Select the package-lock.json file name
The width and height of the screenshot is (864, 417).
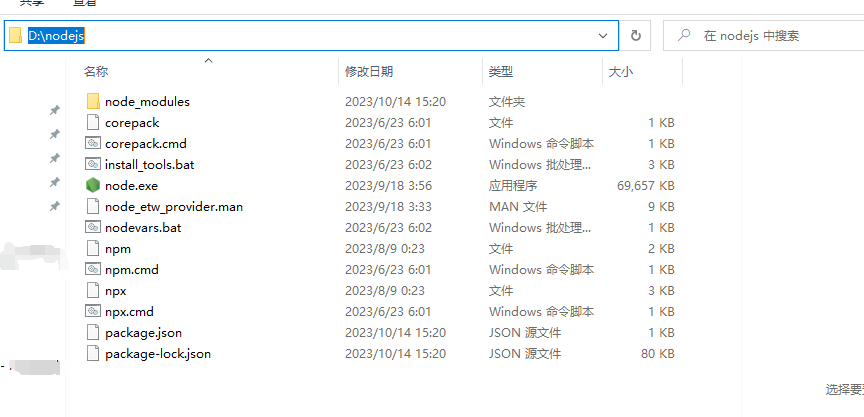coord(158,354)
